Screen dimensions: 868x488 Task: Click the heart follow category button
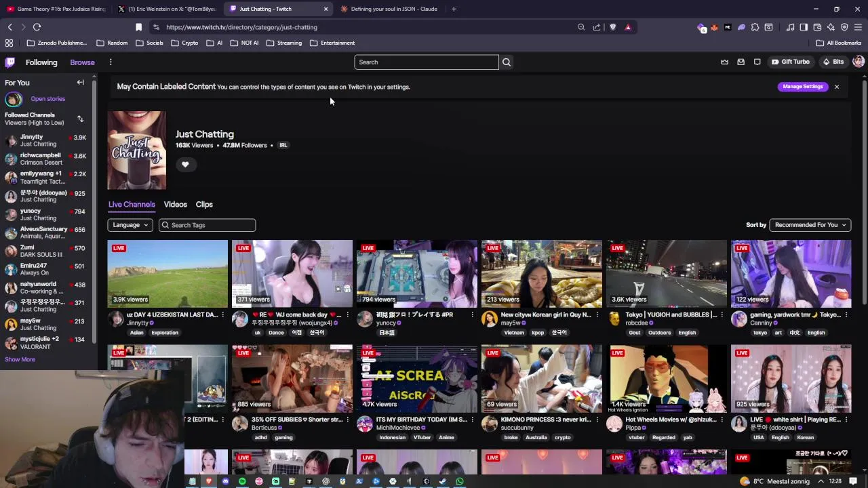click(x=185, y=164)
